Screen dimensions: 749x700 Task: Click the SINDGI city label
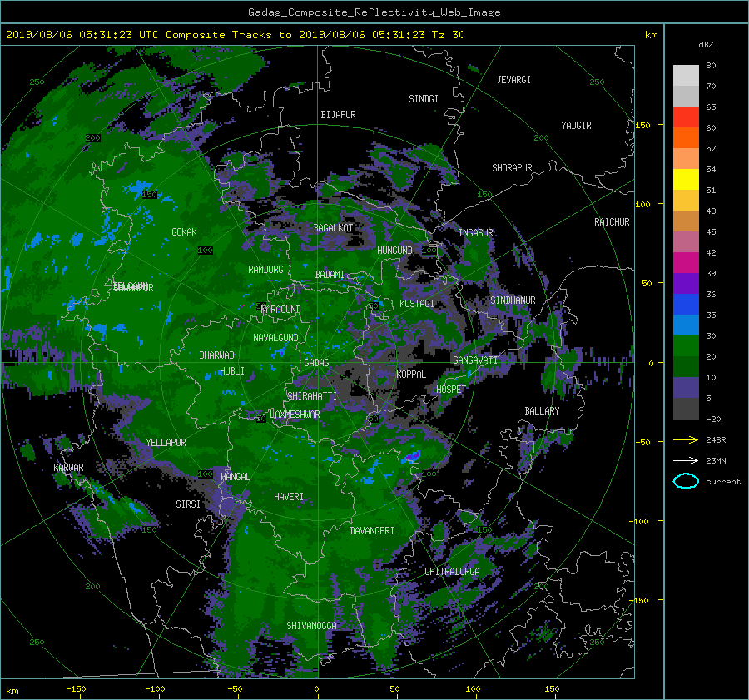(x=424, y=99)
